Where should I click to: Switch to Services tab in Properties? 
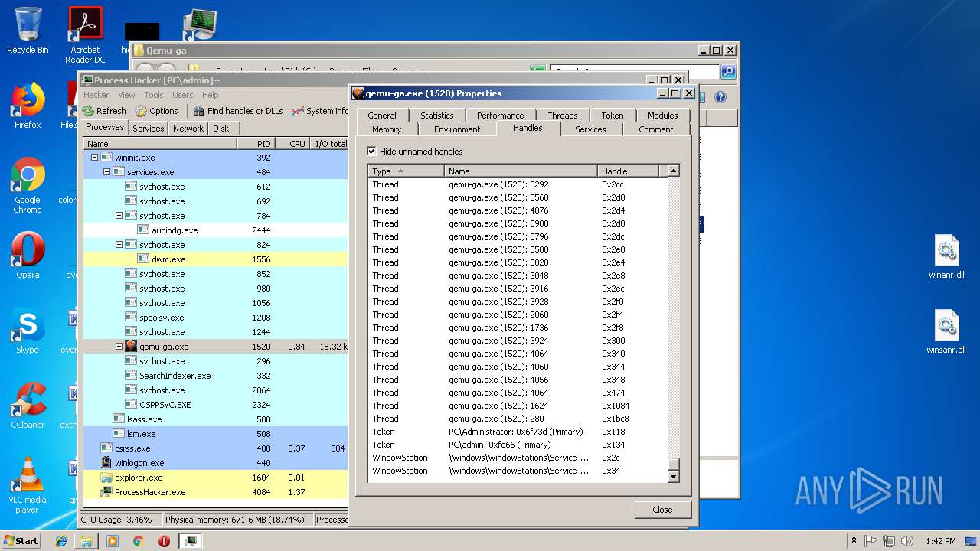pyautogui.click(x=590, y=129)
